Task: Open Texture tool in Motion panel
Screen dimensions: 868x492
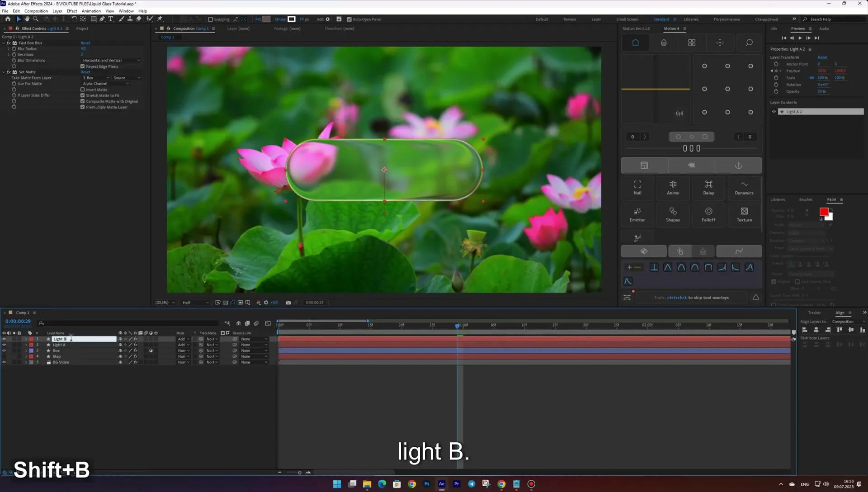Action: [x=744, y=214]
